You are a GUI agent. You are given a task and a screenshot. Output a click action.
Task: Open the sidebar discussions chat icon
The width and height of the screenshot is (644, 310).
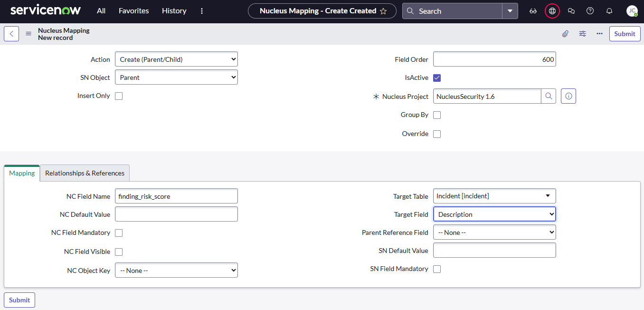coord(571,11)
